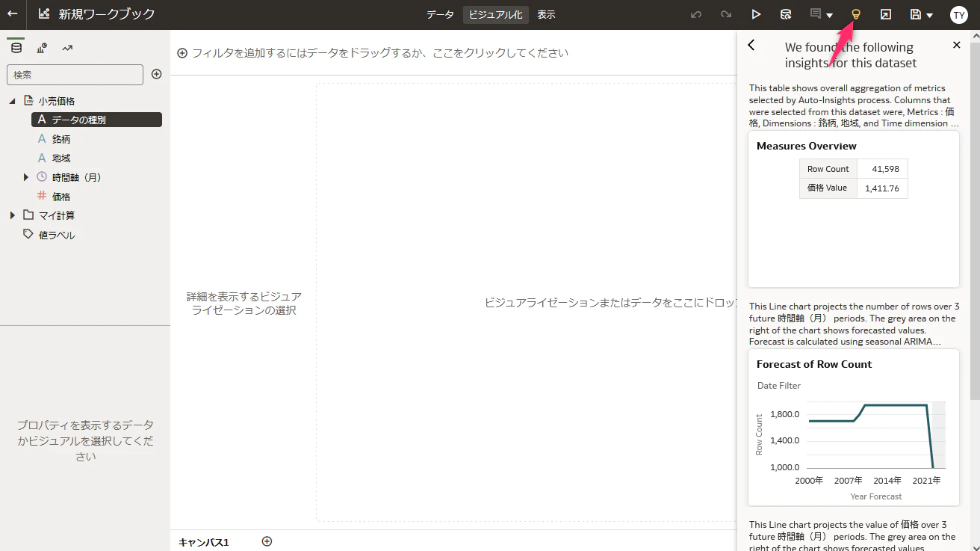
Task: Select the 地域 column
Action: click(x=61, y=158)
